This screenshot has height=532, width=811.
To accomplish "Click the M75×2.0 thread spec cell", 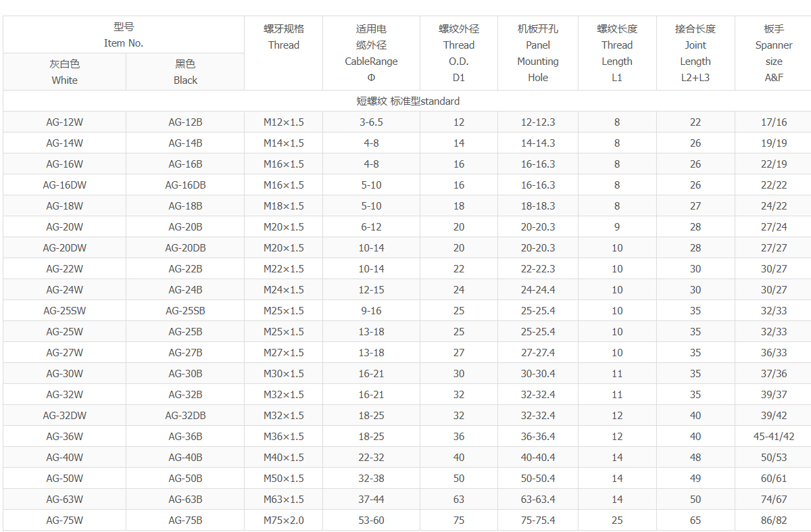I will 283,521.
